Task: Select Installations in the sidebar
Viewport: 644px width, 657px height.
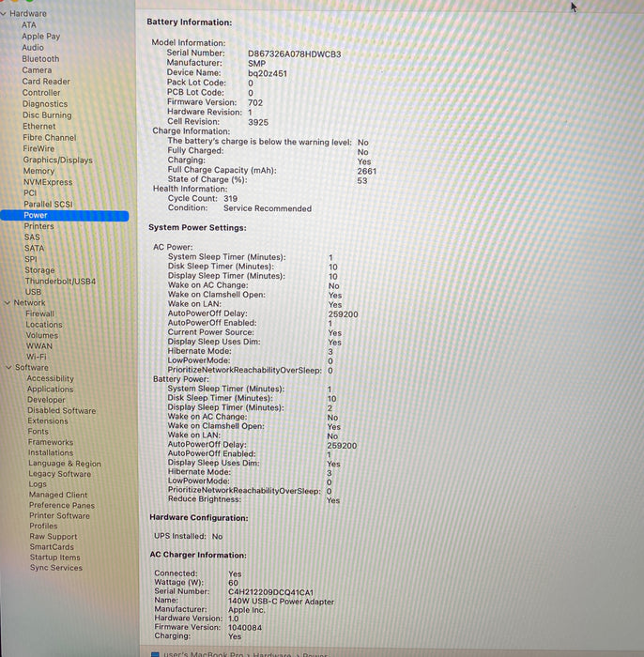Action: [x=51, y=452]
